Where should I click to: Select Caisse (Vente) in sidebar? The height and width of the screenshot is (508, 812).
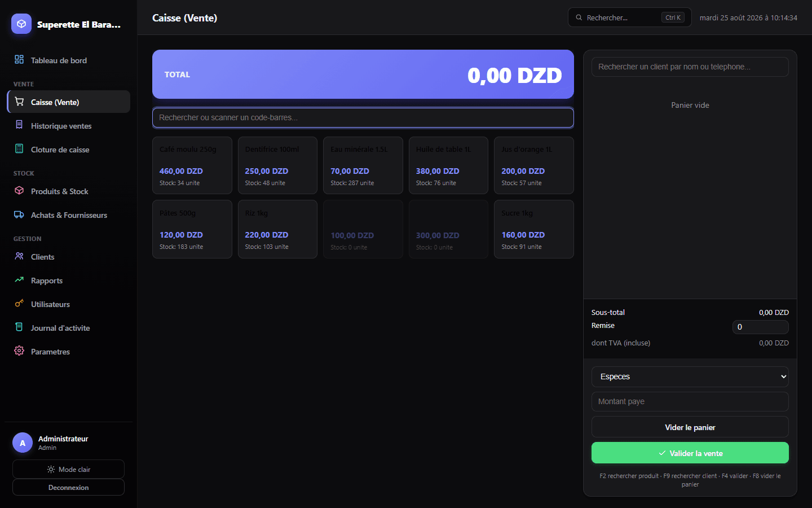pos(69,102)
